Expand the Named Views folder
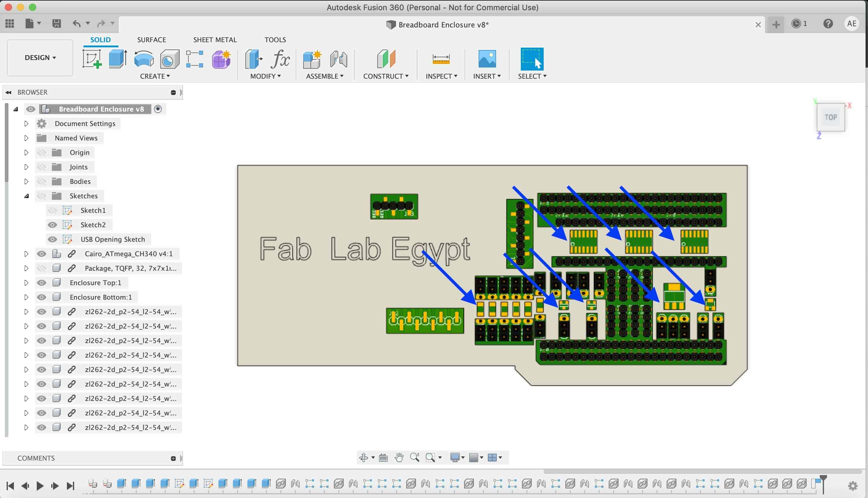 coord(26,138)
